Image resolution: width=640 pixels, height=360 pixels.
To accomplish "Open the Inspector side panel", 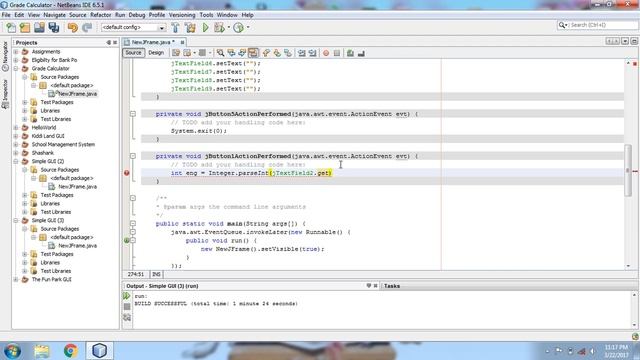I will point(5,93).
